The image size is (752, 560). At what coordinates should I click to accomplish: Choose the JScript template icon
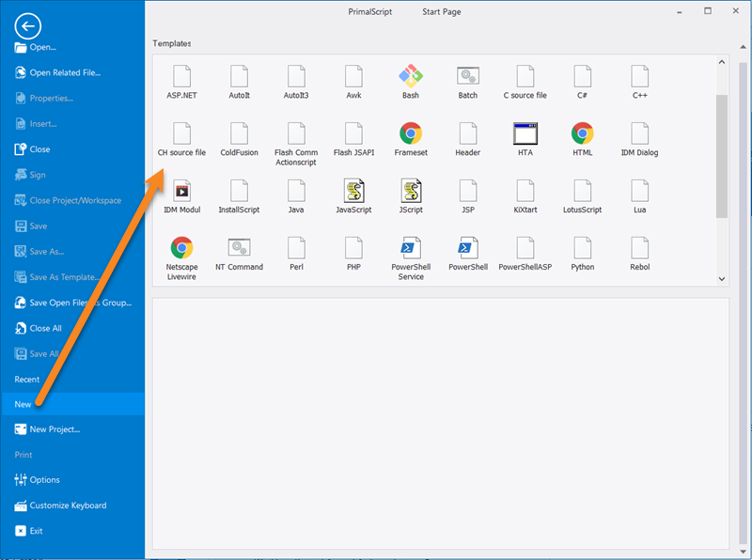click(x=411, y=191)
